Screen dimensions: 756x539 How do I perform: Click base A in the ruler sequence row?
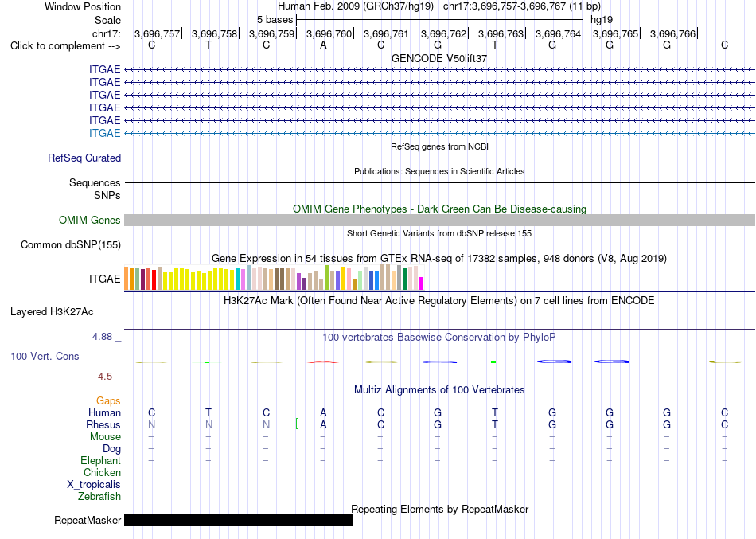[323, 45]
